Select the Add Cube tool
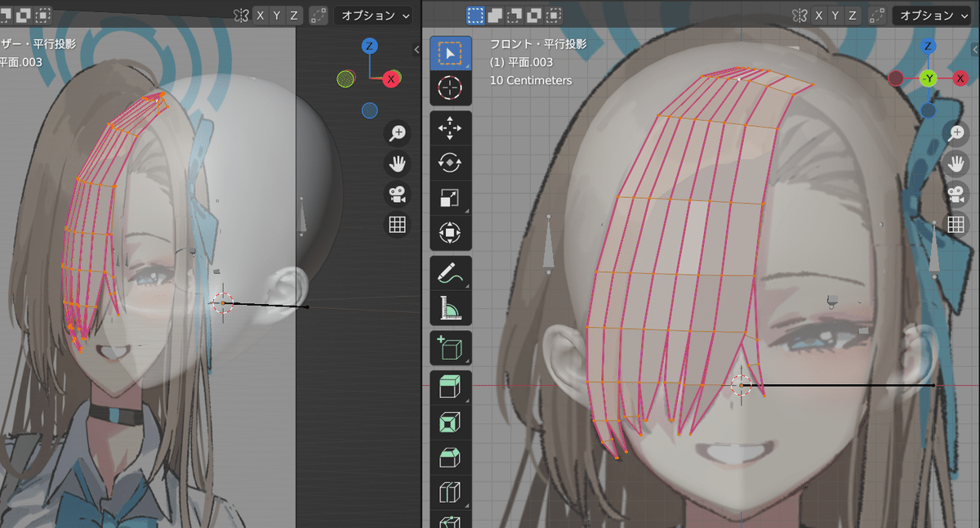 click(x=450, y=348)
